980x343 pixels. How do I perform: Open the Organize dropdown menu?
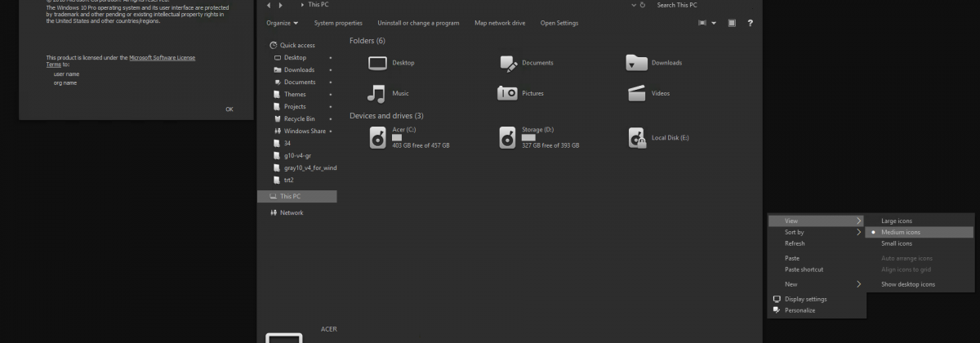click(x=283, y=23)
